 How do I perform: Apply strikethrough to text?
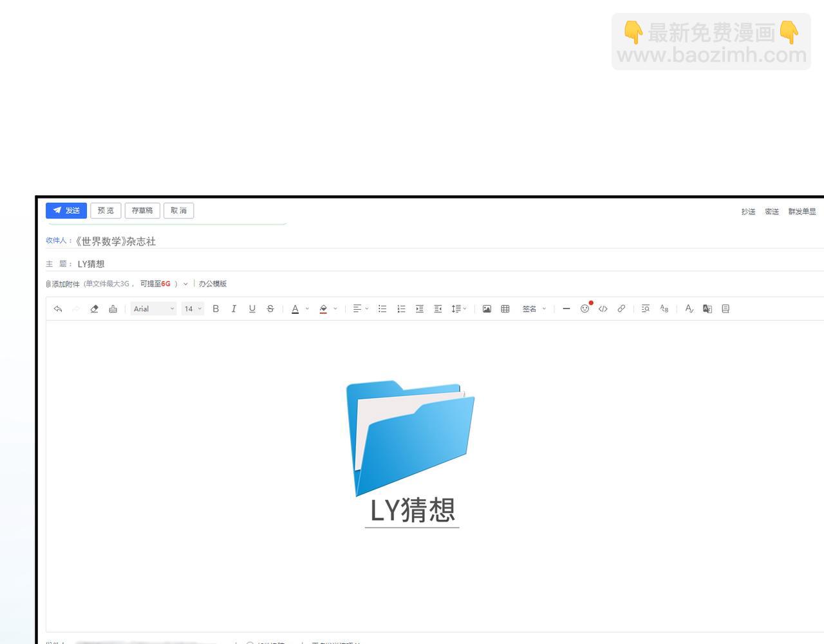tap(270, 309)
